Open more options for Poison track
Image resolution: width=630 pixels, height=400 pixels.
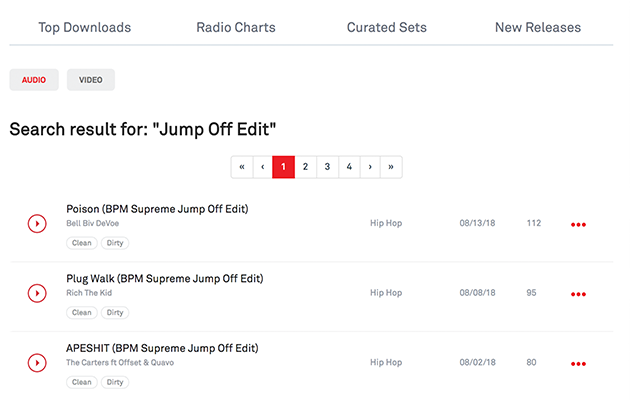578,225
